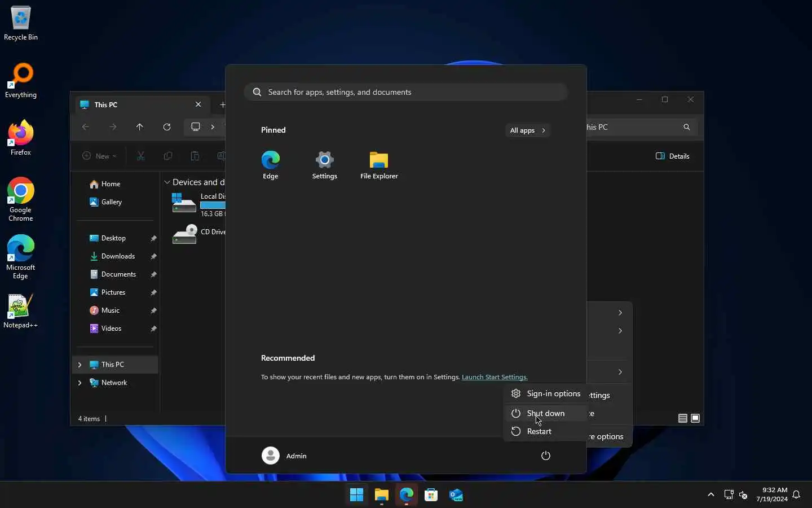Screen dimensions: 812x508
Task: Close the This PC tab
Action: click(x=198, y=104)
